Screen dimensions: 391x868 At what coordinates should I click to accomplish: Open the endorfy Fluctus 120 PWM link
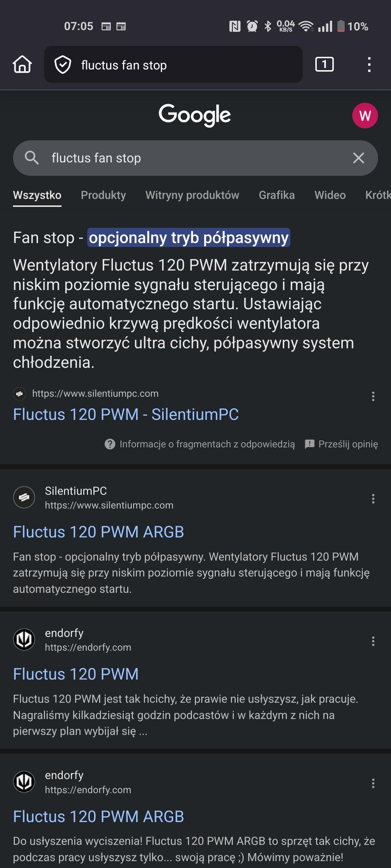click(76, 674)
